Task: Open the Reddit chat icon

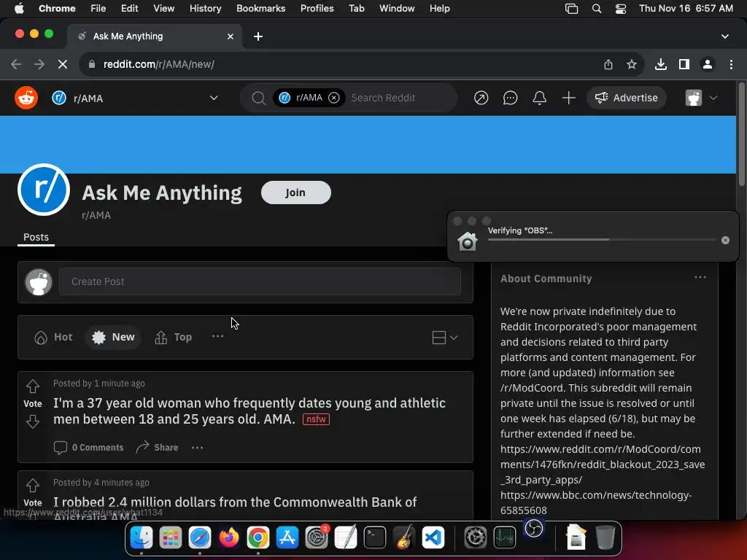Action: pos(510,98)
